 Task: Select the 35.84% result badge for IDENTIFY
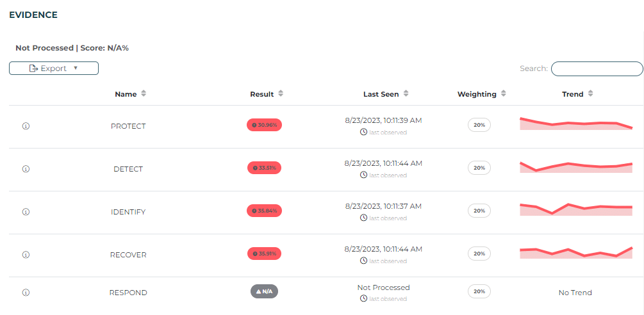pyautogui.click(x=264, y=211)
